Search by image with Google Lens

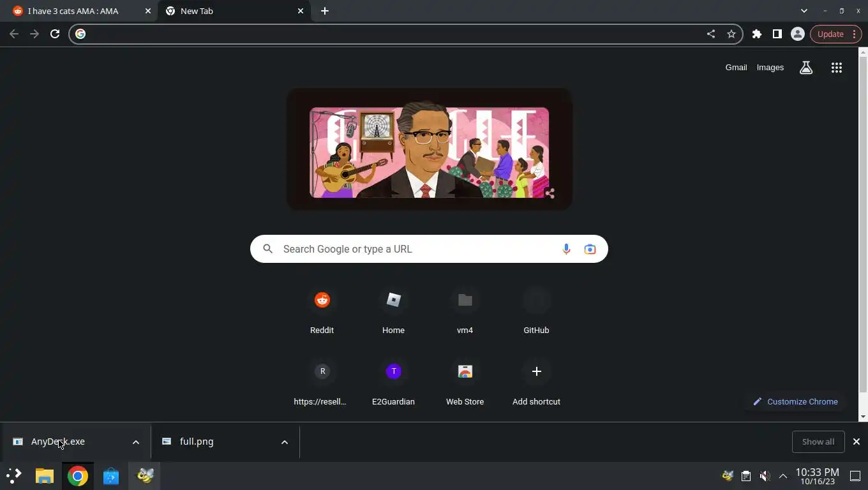point(590,249)
